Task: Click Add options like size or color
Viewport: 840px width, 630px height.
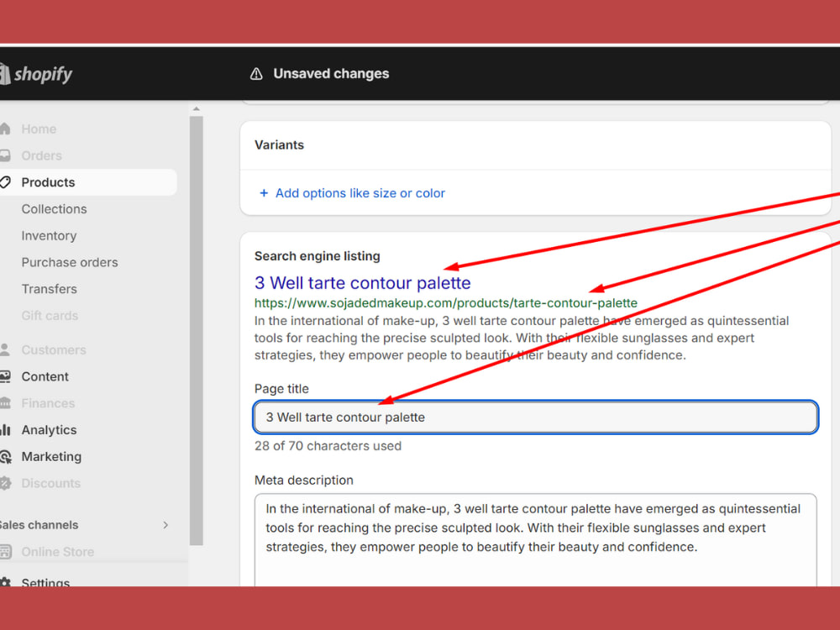Action: point(360,193)
